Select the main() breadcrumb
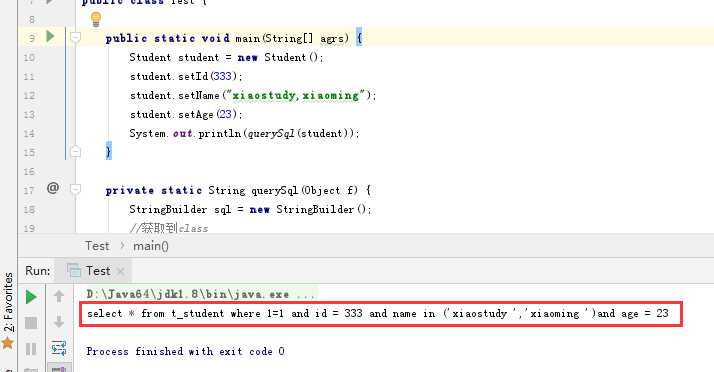714x372 pixels. [151, 246]
